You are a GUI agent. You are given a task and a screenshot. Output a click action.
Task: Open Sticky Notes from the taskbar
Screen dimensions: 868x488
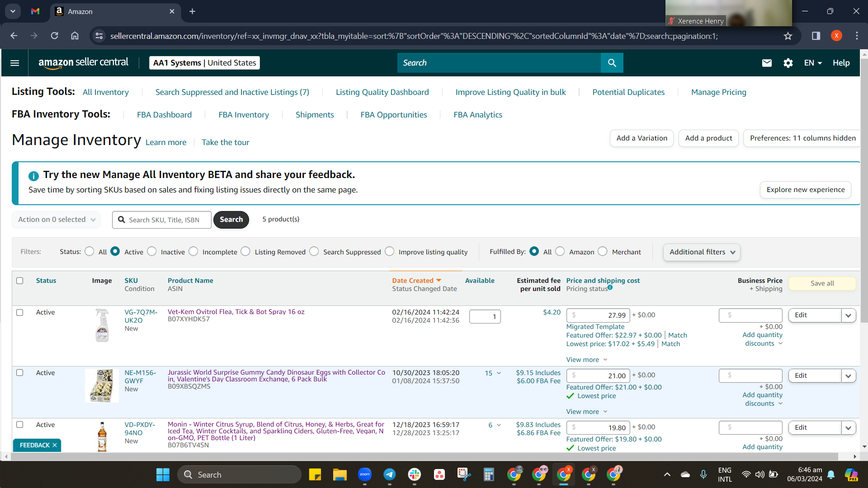[315, 474]
